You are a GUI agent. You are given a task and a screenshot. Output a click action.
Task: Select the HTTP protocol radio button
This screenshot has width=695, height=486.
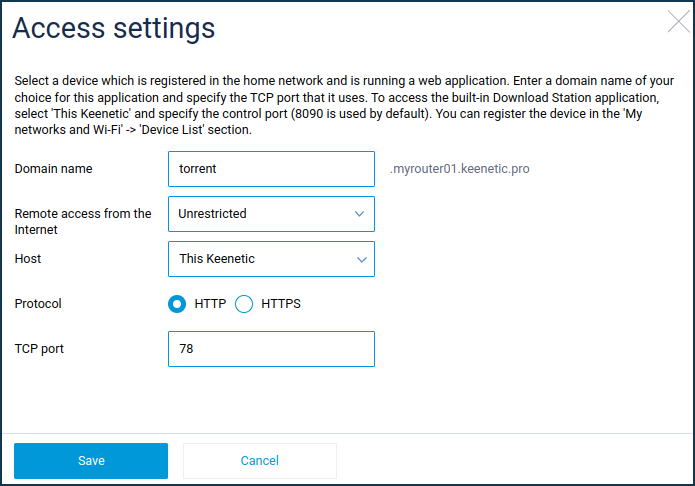177,304
